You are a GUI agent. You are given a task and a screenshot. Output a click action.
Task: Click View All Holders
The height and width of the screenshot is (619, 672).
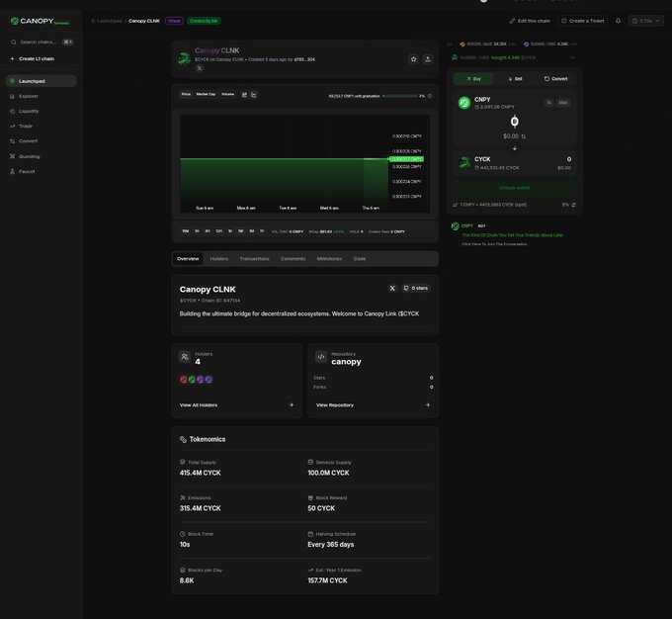coord(236,405)
